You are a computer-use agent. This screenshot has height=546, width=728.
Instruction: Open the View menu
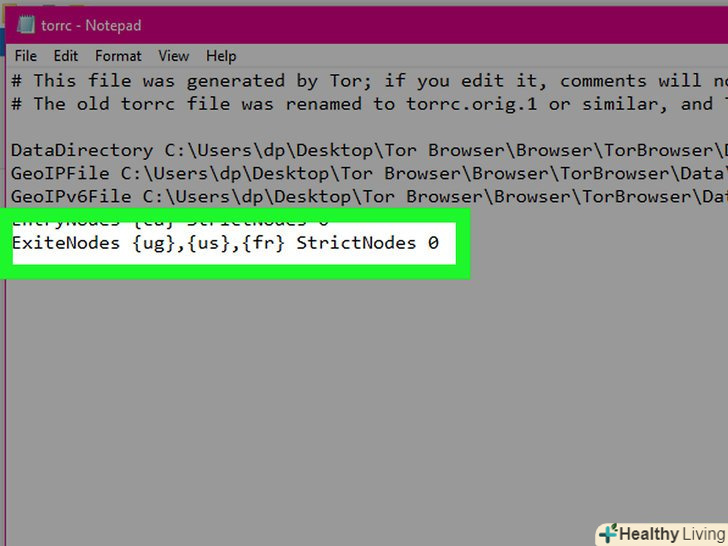(174, 56)
